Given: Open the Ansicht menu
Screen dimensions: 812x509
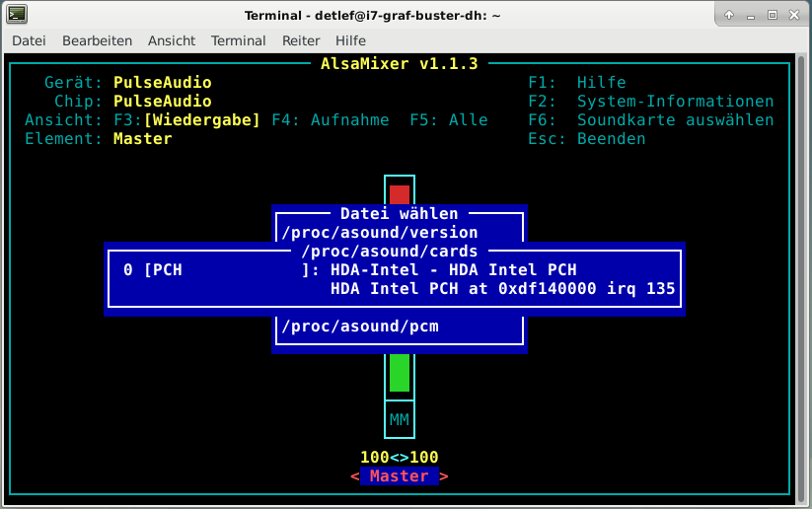Looking at the screenshot, I should tap(172, 40).
